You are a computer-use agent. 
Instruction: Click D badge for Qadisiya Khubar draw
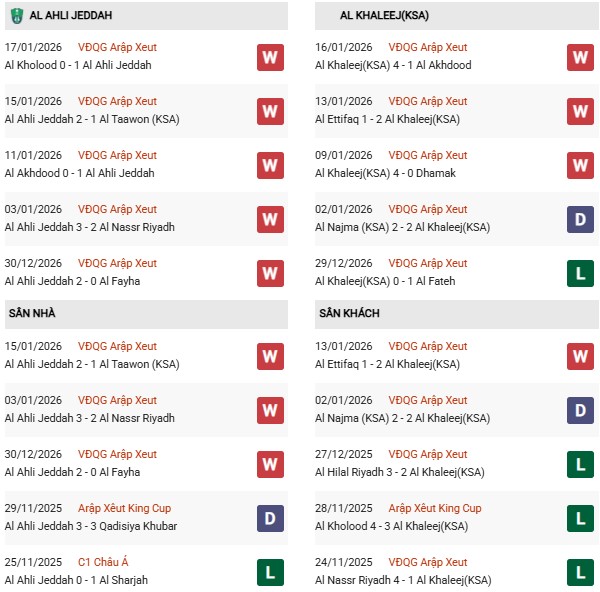270,518
